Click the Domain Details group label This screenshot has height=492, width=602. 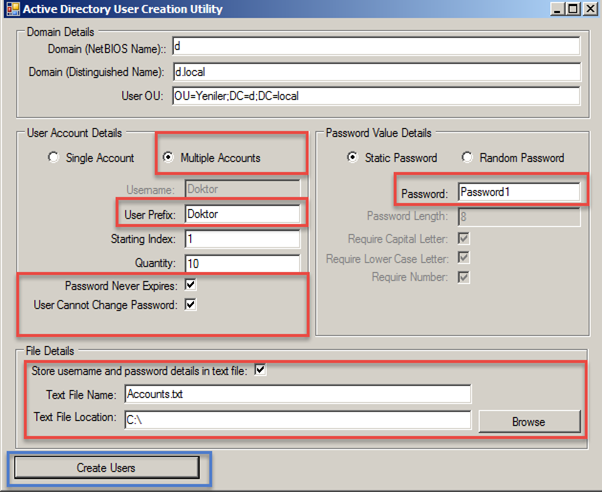60,32
